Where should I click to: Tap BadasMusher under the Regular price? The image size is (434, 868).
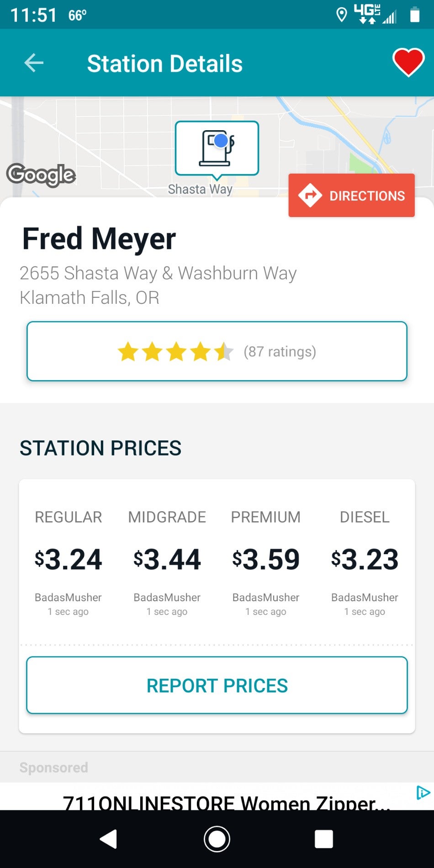point(68,597)
